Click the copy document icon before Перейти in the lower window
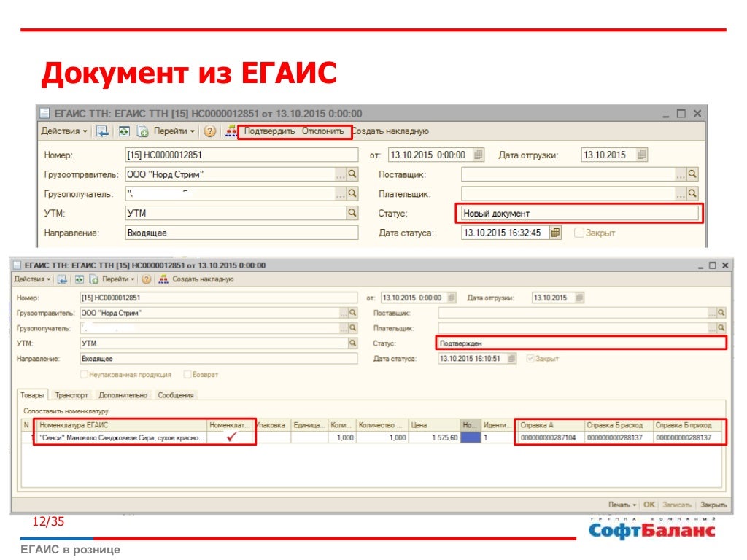 click(x=94, y=279)
